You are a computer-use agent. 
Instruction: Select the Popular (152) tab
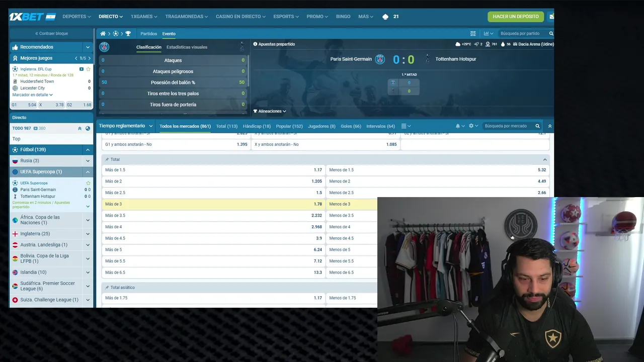[x=289, y=126]
